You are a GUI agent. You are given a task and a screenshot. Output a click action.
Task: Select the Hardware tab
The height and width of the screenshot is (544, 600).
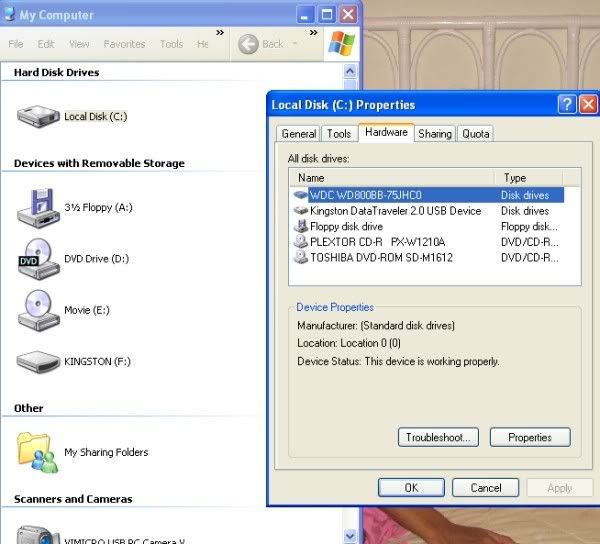(386, 132)
